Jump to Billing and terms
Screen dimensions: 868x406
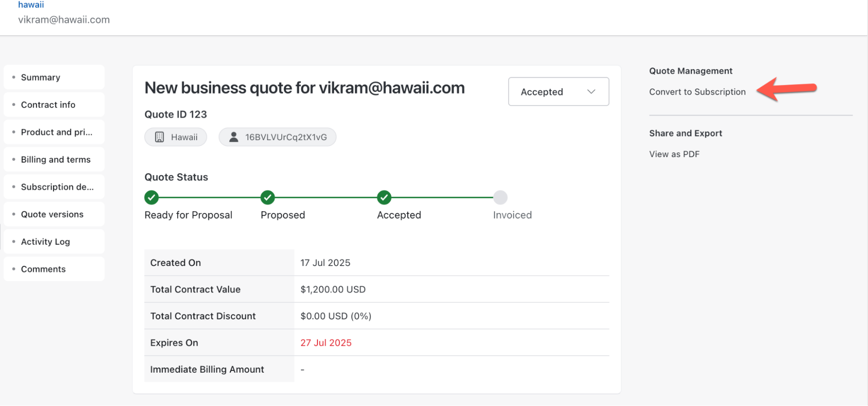(56, 159)
